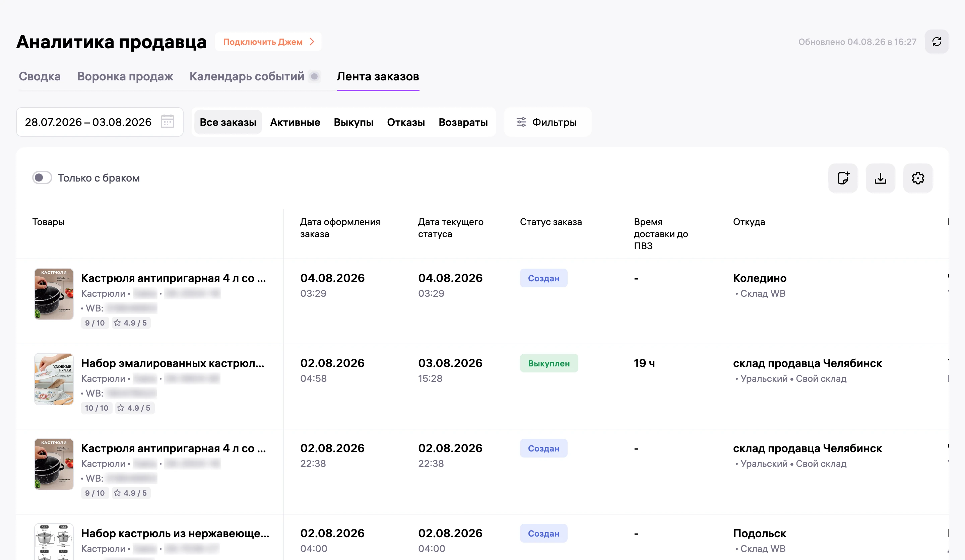Image resolution: width=965 pixels, height=560 pixels.
Task: Open Календарь событий tab
Action: 247,76
